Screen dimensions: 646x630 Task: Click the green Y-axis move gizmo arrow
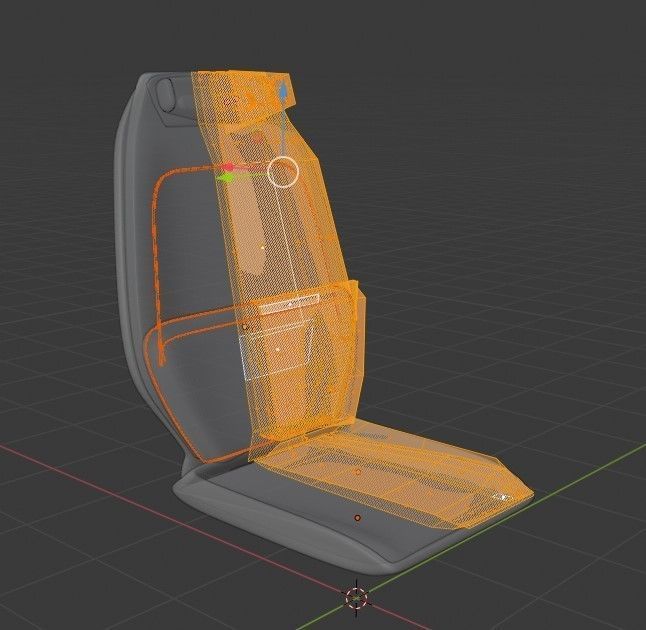pos(225,178)
